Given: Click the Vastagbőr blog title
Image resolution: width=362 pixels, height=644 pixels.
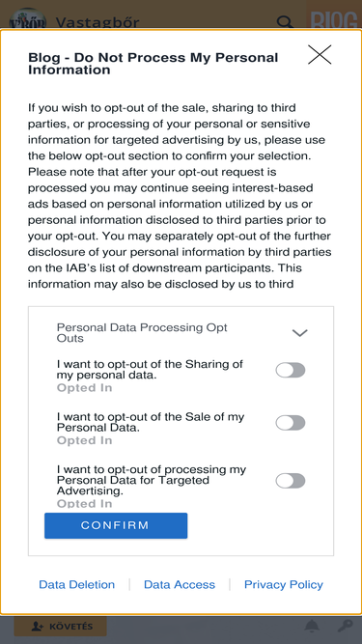Looking at the screenshot, I should [97, 22].
